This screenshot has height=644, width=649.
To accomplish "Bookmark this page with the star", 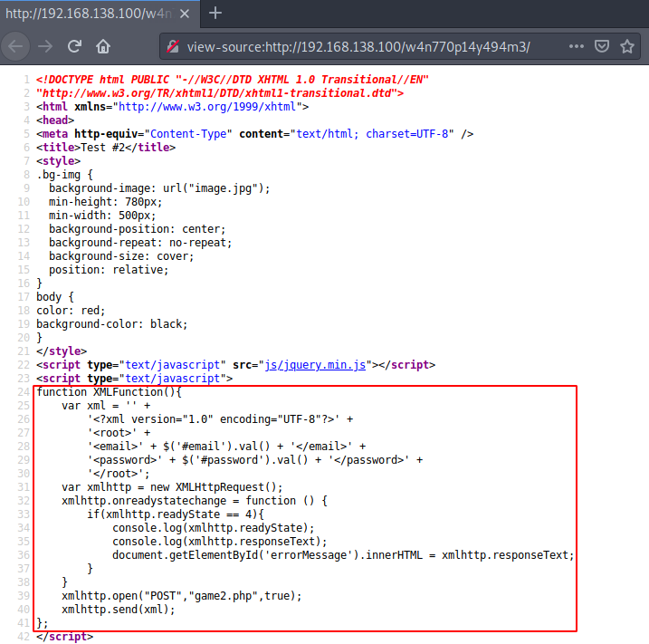I will 627,46.
